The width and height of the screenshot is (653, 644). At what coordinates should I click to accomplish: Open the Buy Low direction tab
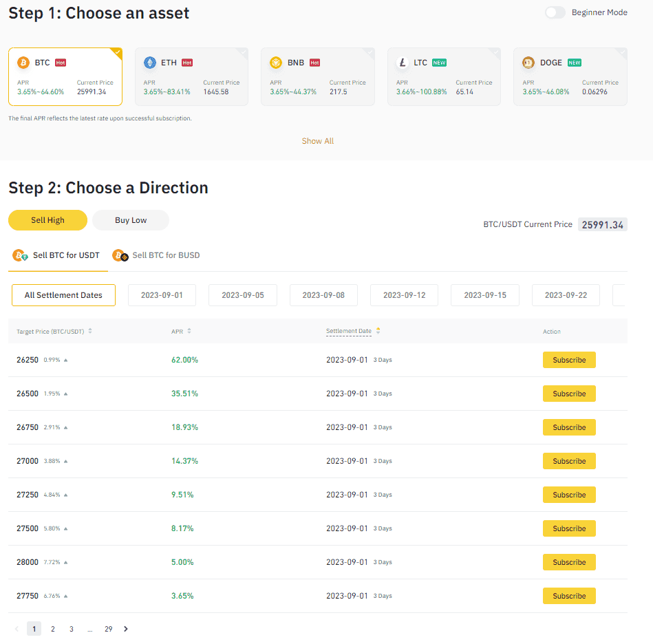coord(130,220)
